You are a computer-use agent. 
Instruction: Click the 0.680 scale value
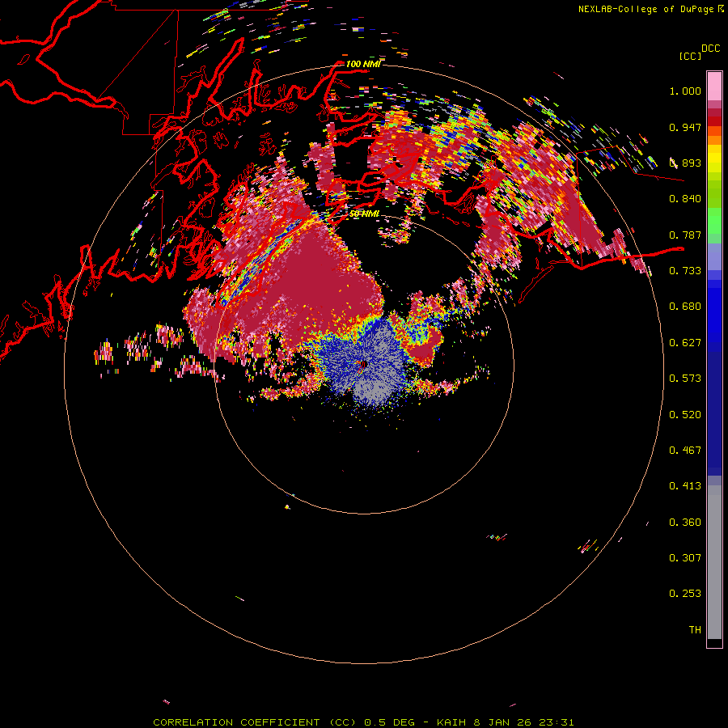click(685, 307)
